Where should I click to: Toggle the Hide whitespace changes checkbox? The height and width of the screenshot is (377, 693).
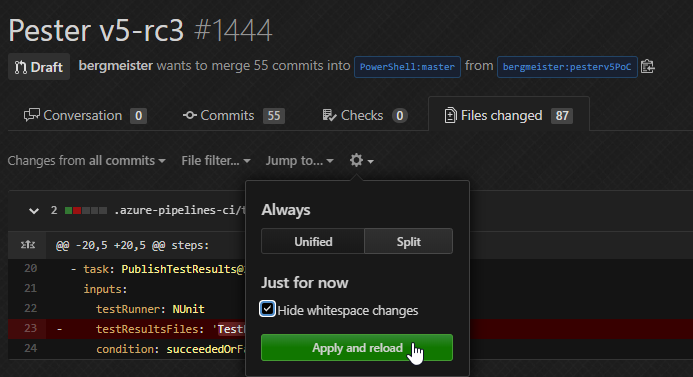[267, 309]
